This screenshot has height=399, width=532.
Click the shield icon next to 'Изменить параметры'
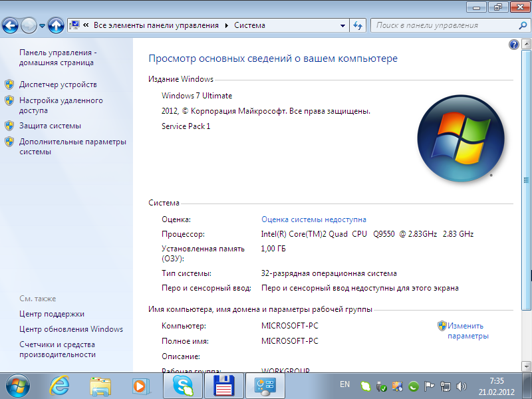[x=442, y=326]
